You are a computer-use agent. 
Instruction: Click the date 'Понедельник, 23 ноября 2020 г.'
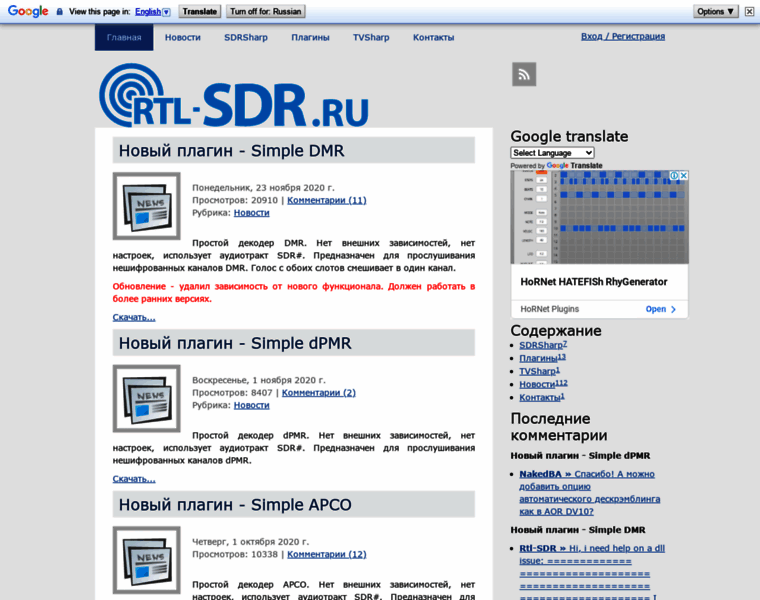(x=263, y=188)
